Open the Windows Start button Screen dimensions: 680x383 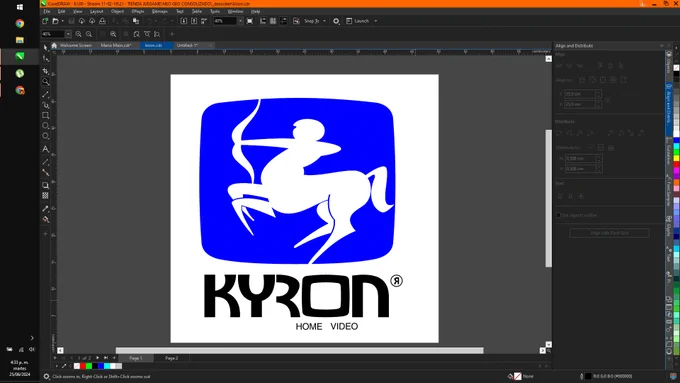(x=20, y=7)
